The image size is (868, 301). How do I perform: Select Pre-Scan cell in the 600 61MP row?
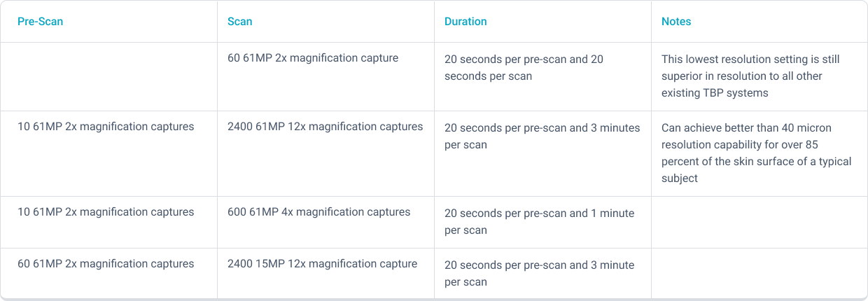pyautogui.click(x=106, y=212)
